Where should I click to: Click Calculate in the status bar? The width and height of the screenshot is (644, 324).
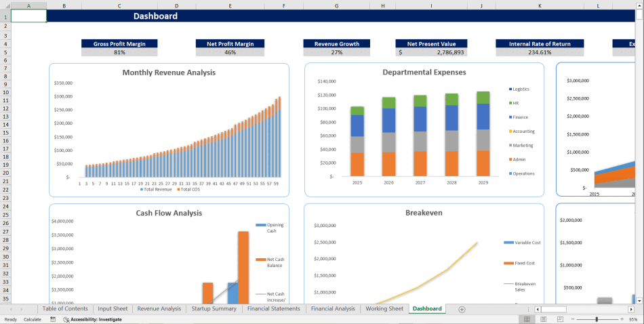(x=33, y=319)
